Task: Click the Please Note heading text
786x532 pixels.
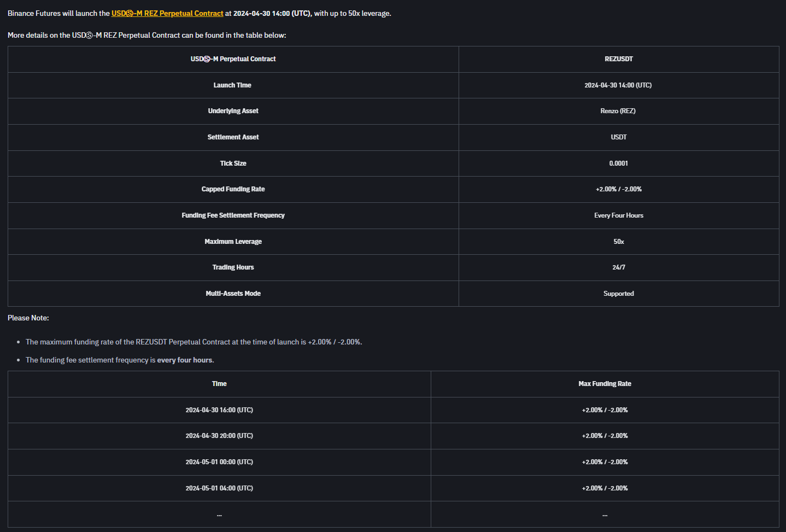Action: [28, 318]
